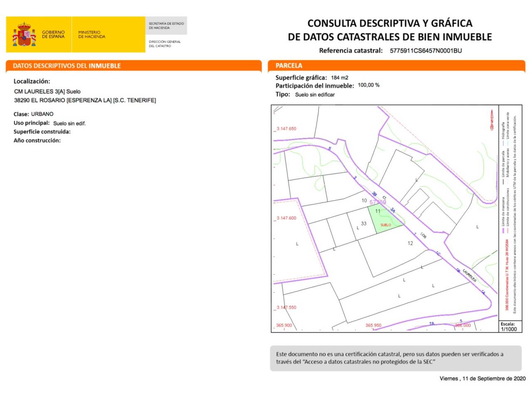
Task: Click parcel number 10 on the map
Action: click(x=364, y=201)
